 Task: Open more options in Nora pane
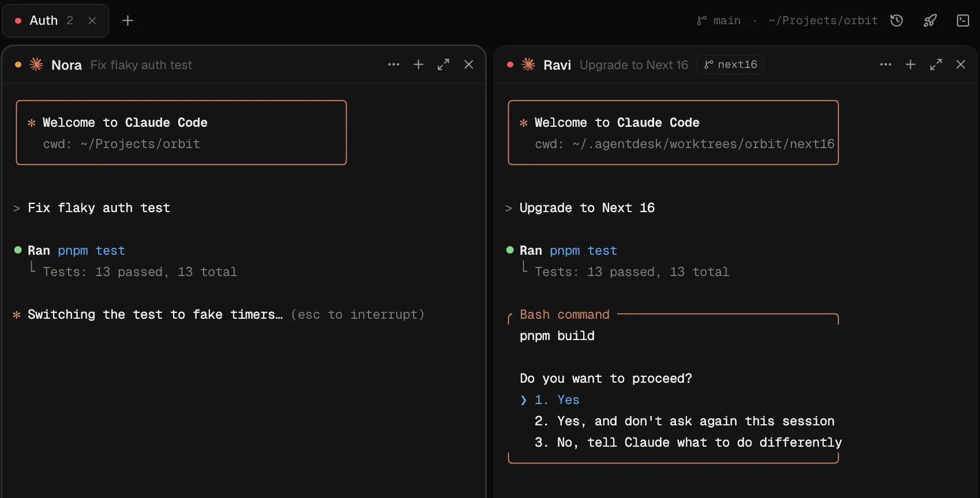394,65
